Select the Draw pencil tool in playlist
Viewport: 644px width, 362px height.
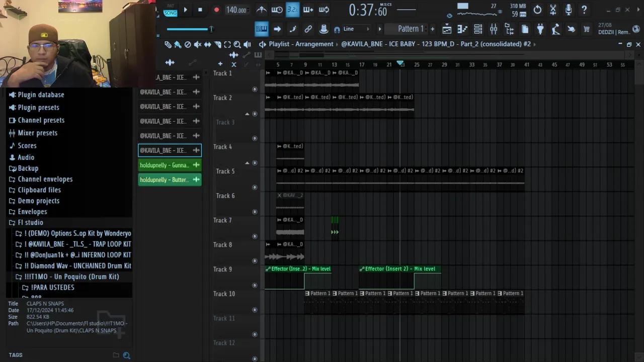(168, 44)
